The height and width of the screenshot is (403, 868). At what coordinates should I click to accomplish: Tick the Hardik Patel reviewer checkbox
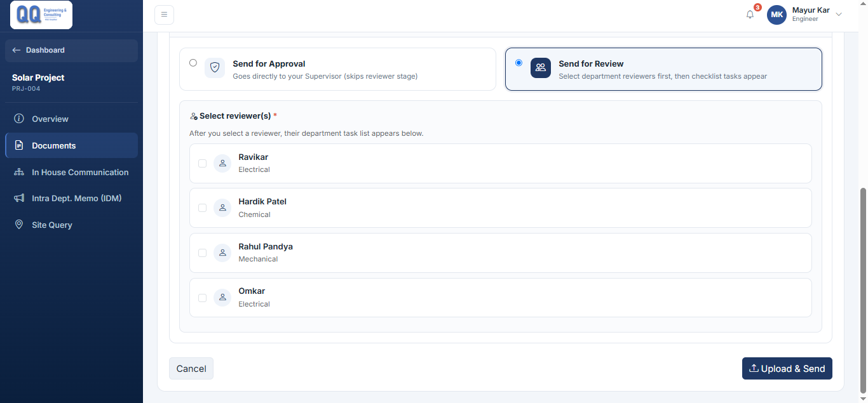point(203,208)
